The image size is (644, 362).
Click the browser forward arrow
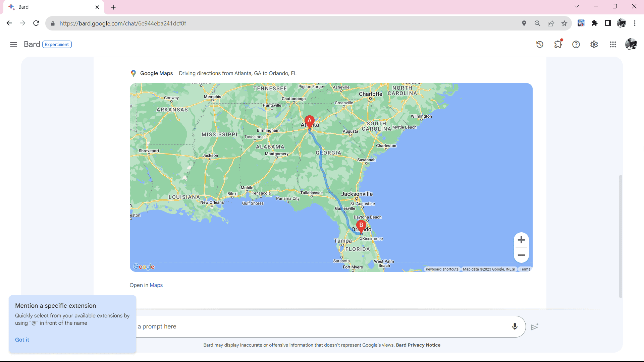click(x=22, y=23)
